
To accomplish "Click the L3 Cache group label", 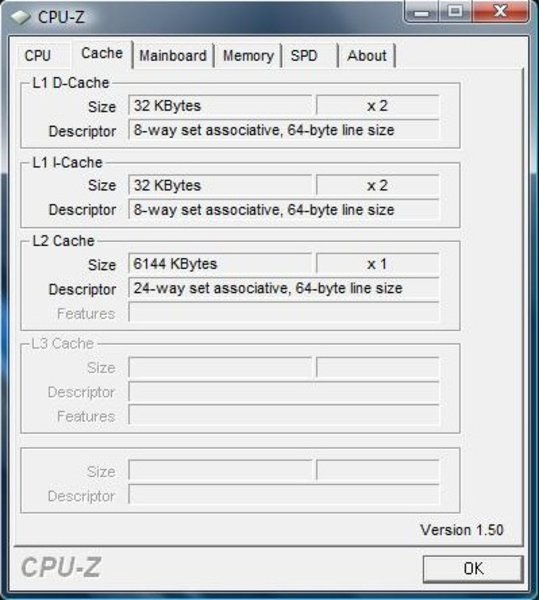I will point(63,344).
